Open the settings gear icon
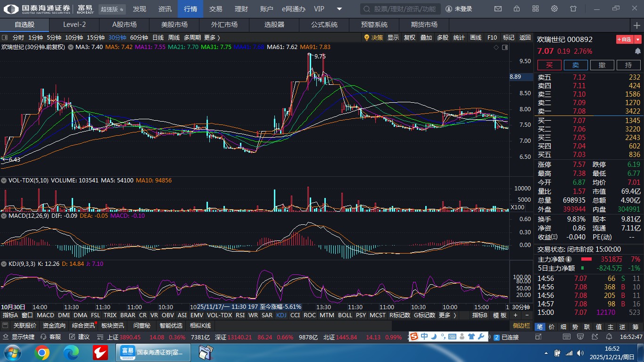 click(554, 9)
